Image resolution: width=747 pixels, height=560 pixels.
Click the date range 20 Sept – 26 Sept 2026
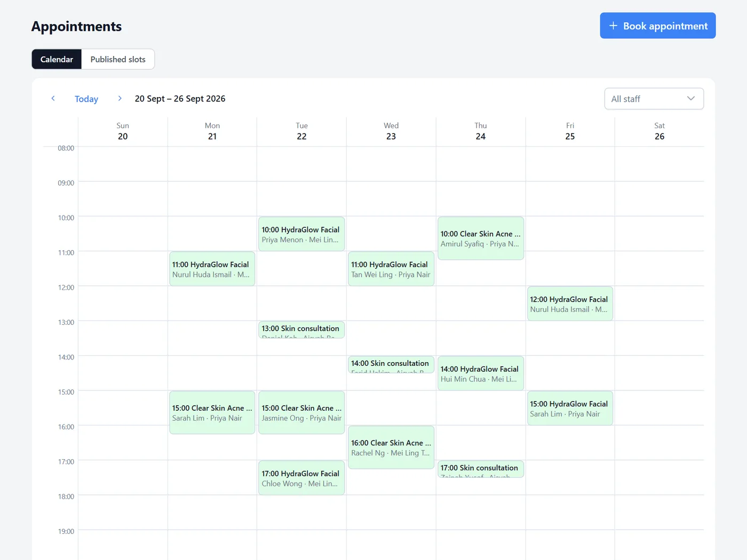click(180, 99)
